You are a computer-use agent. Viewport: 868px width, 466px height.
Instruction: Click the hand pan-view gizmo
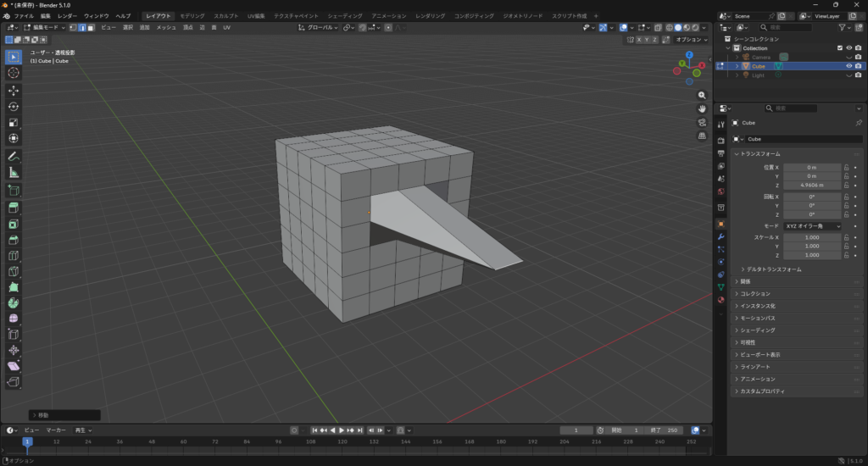pos(702,108)
